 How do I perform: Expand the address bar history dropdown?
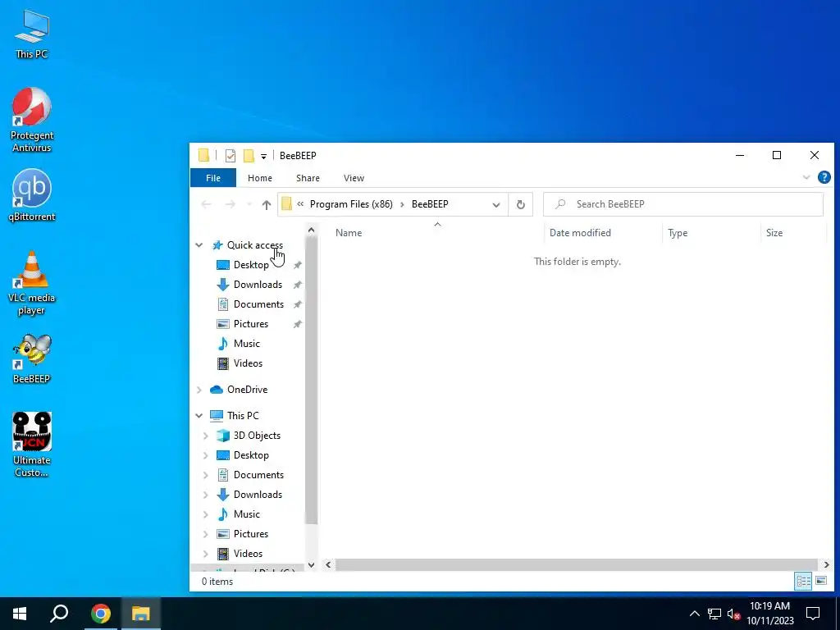(496, 204)
